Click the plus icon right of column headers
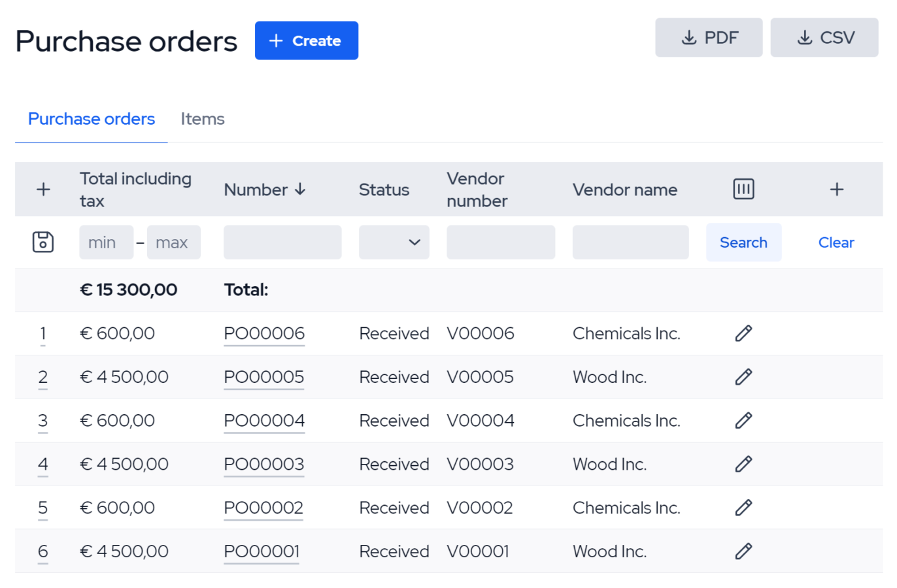The image size is (897, 588). tap(836, 189)
